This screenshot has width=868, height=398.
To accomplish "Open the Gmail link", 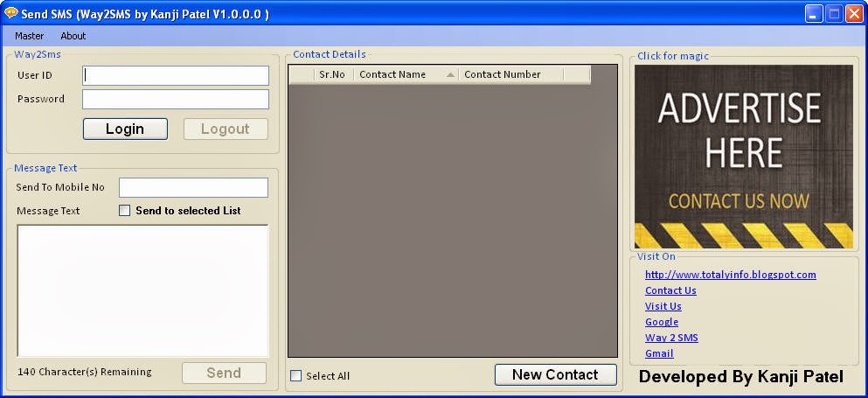I will 659,353.
